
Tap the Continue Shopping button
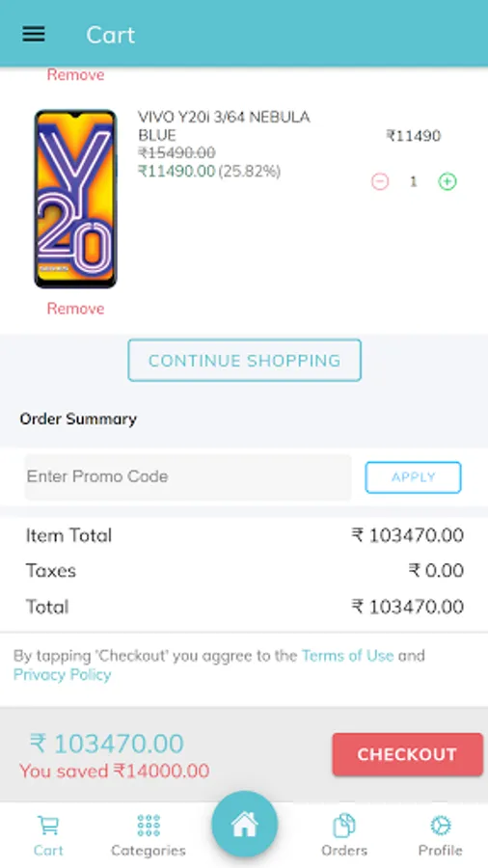pyautogui.click(x=245, y=361)
